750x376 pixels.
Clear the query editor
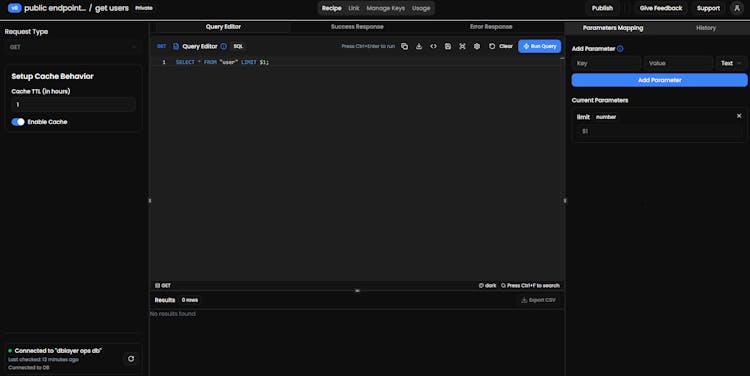click(x=501, y=46)
